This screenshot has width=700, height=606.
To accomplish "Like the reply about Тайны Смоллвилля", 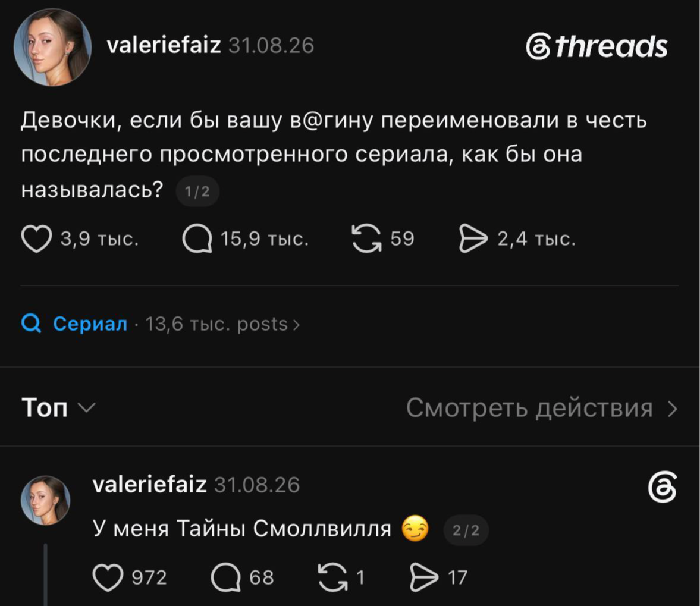I will (x=108, y=577).
